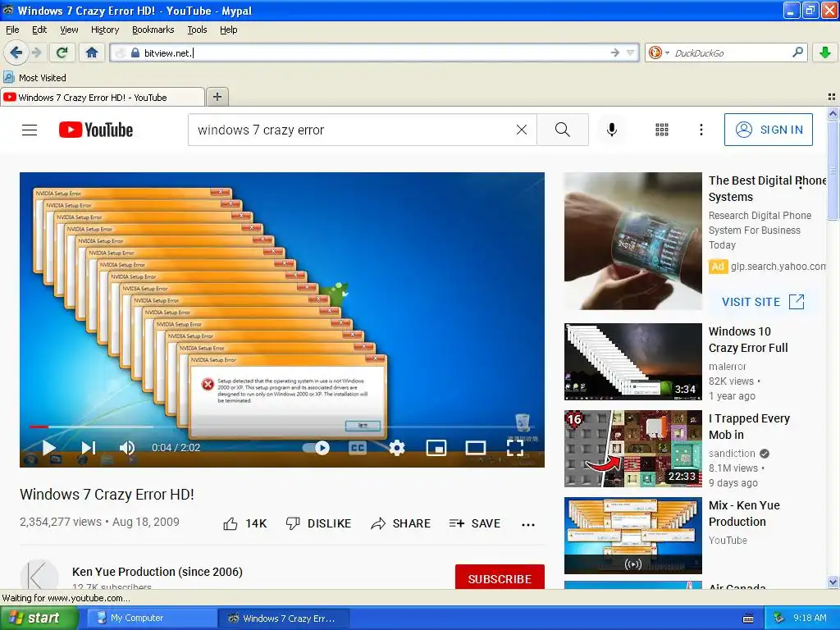Click the page scrollbar up arrow
Image resolution: width=840 pixels, height=630 pixels.
pos(833,113)
